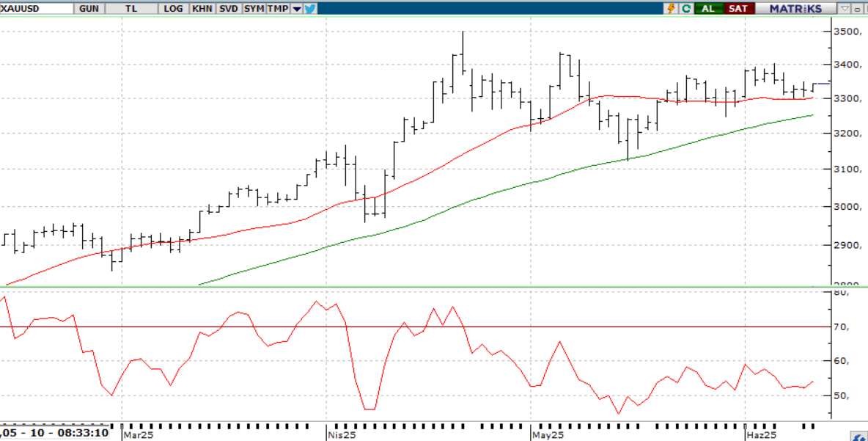This screenshot has width=868, height=441.
Task: Open the window menu triangle dropdown
Action: tap(845, 8)
